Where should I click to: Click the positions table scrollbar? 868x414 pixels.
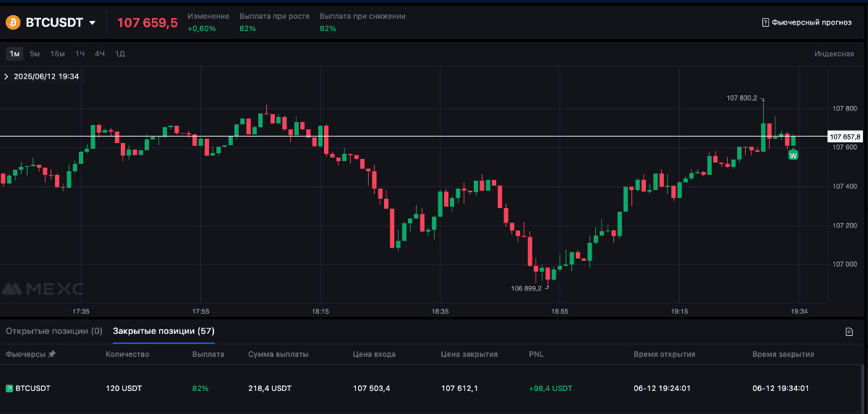click(861, 388)
